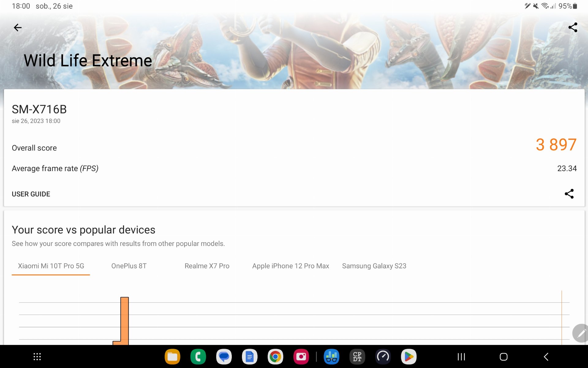Open Chrome browser from the taskbar
This screenshot has height=368, width=588.
click(275, 357)
